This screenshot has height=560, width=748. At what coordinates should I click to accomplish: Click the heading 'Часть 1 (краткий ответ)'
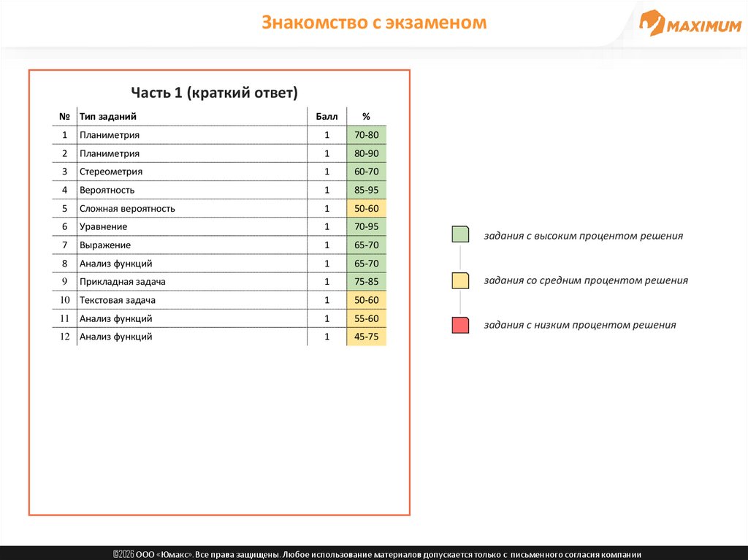214,93
